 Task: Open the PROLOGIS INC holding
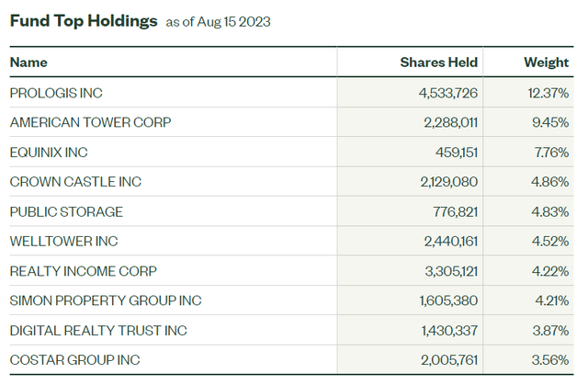coord(56,93)
